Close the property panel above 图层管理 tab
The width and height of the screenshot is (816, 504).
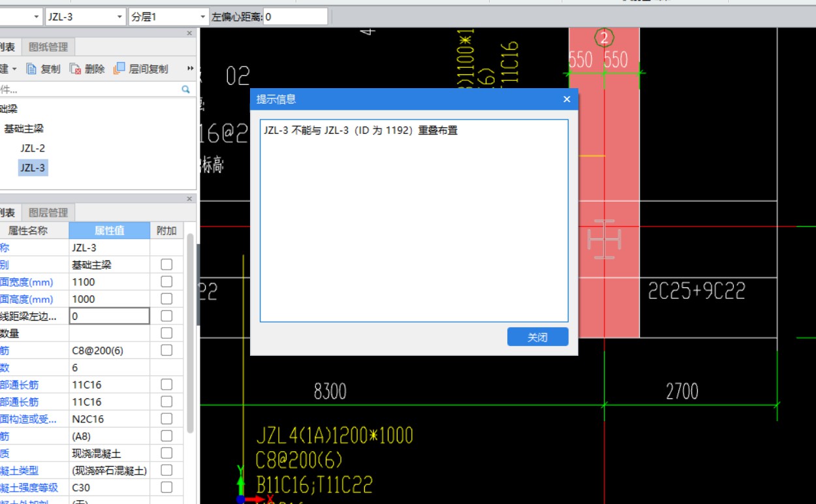[189, 198]
